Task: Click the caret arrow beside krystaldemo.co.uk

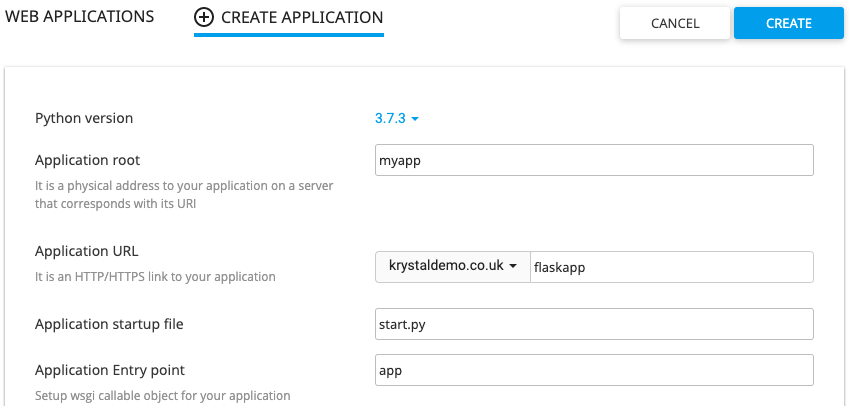Action: pyautogui.click(x=512, y=267)
